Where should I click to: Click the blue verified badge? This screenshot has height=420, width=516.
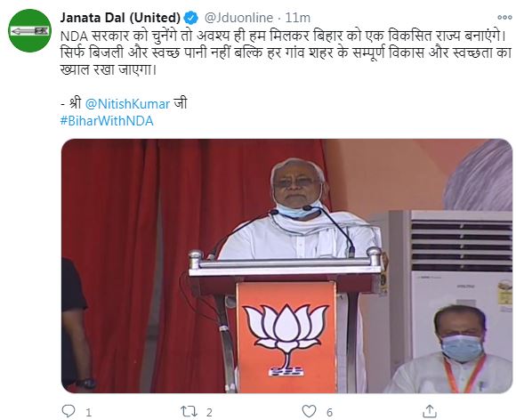[191, 18]
